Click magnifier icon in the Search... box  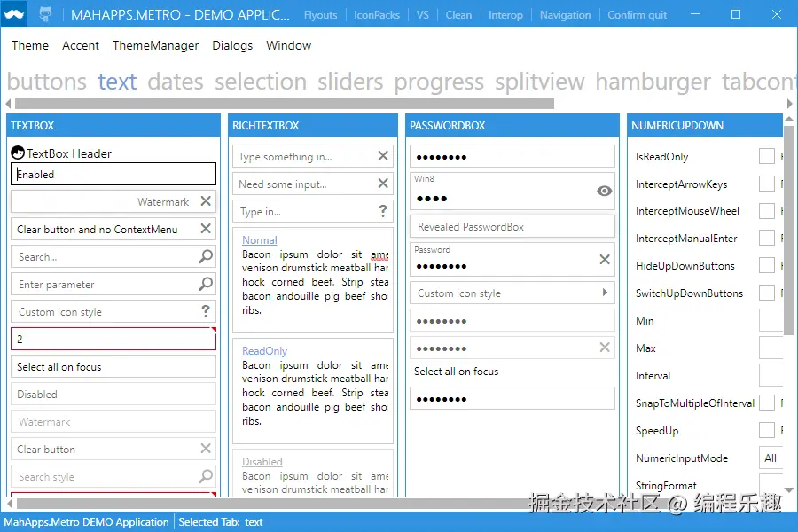(206, 256)
